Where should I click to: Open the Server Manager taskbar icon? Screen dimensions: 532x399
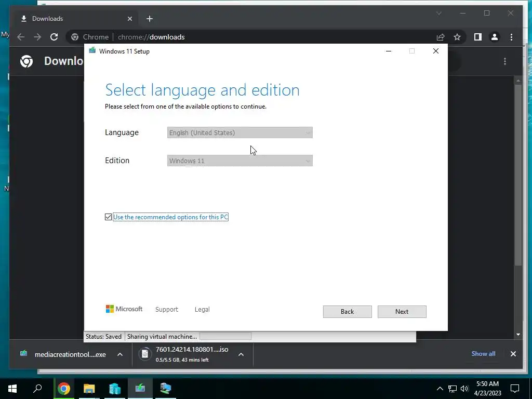pyautogui.click(x=115, y=389)
